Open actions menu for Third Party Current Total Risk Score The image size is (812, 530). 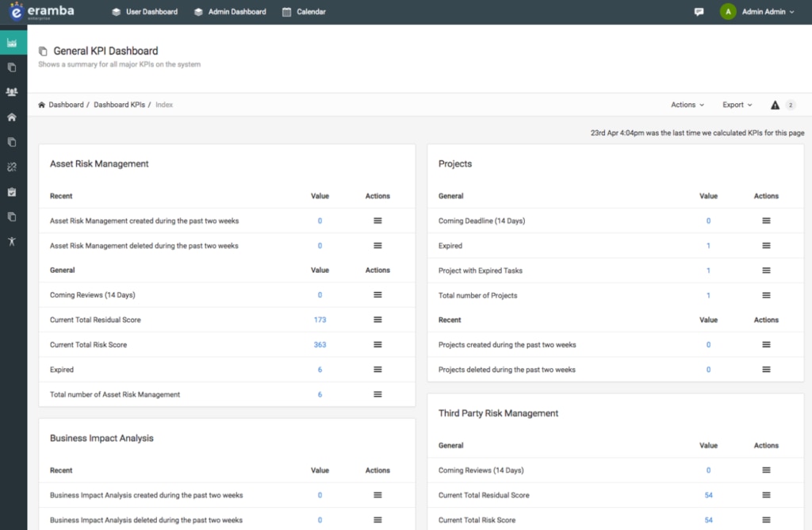[x=766, y=520]
